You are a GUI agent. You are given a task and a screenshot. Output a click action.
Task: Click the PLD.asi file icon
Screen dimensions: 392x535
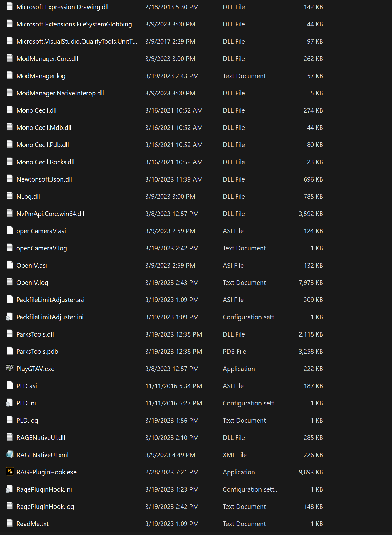click(10, 385)
